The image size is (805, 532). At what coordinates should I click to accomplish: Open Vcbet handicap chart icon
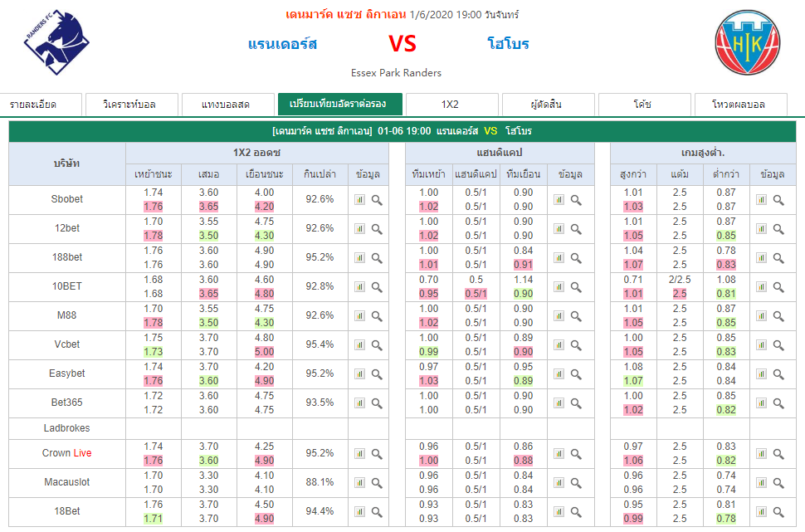pyautogui.click(x=559, y=345)
